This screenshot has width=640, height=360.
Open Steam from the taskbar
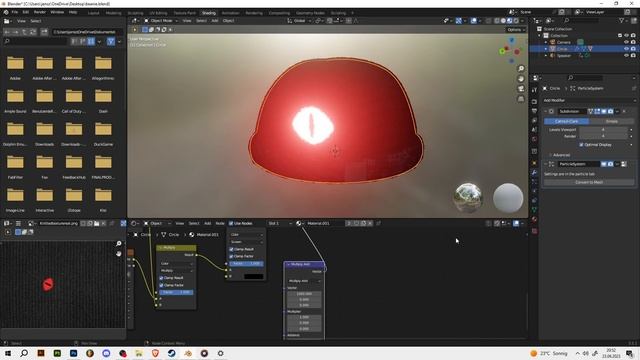tap(171, 353)
